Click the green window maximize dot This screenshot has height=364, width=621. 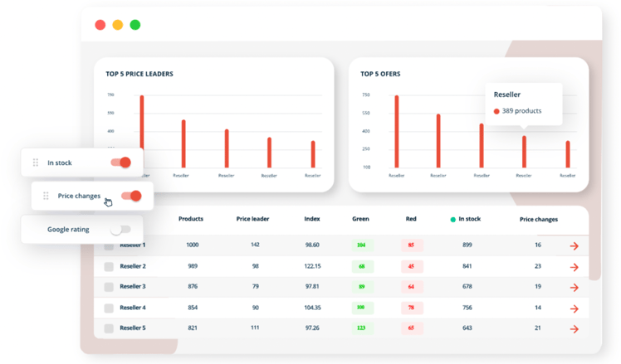tap(135, 25)
